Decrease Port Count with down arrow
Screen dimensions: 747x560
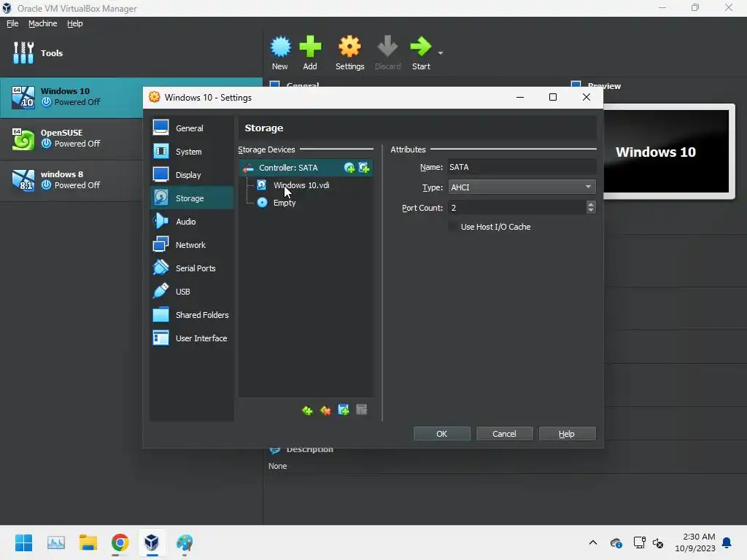point(591,211)
